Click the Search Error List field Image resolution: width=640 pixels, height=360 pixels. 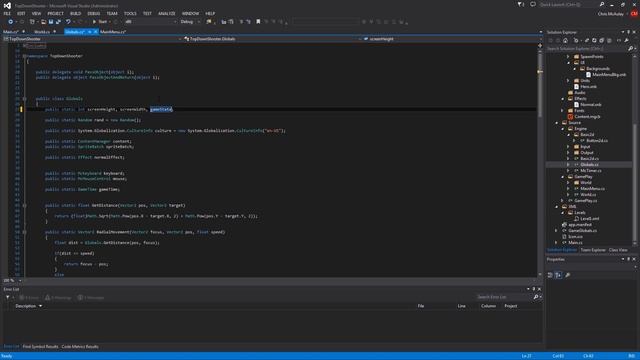click(504, 297)
